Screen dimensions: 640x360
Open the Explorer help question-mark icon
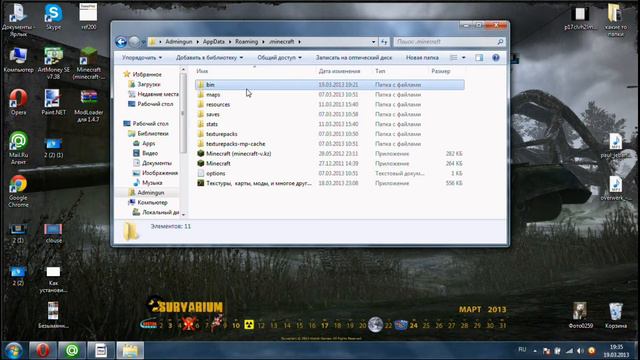coord(496,58)
